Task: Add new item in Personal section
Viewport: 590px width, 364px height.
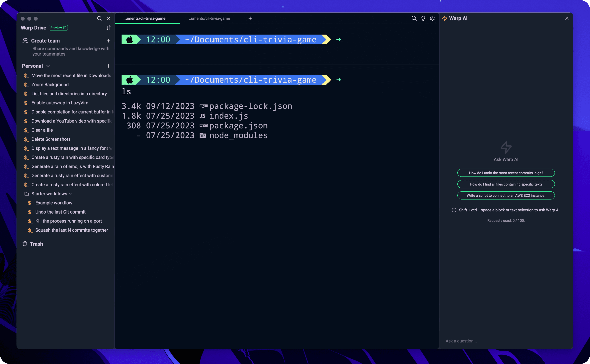Action: point(108,66)
